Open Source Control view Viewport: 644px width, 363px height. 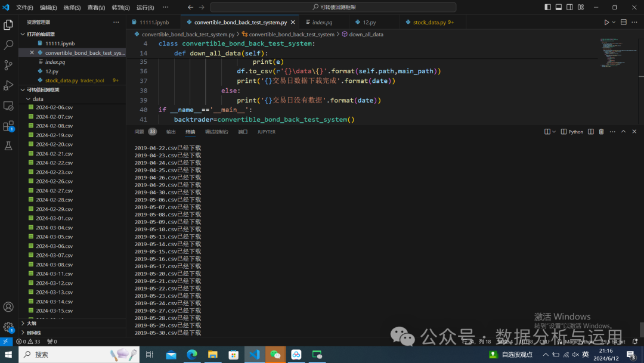8,65
